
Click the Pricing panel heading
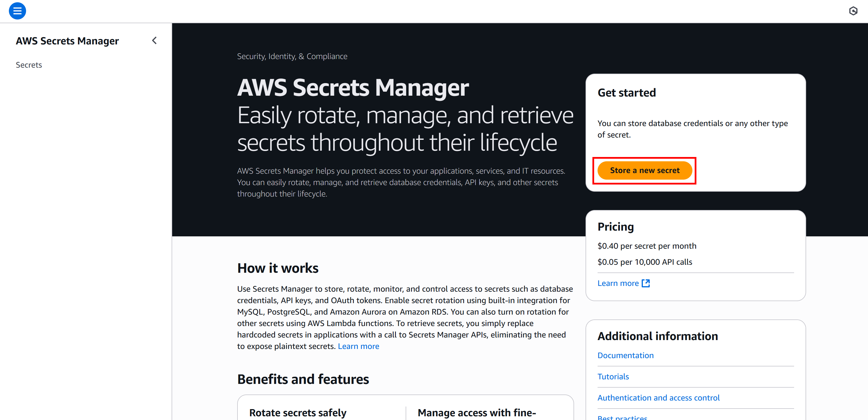coord(616,227)
